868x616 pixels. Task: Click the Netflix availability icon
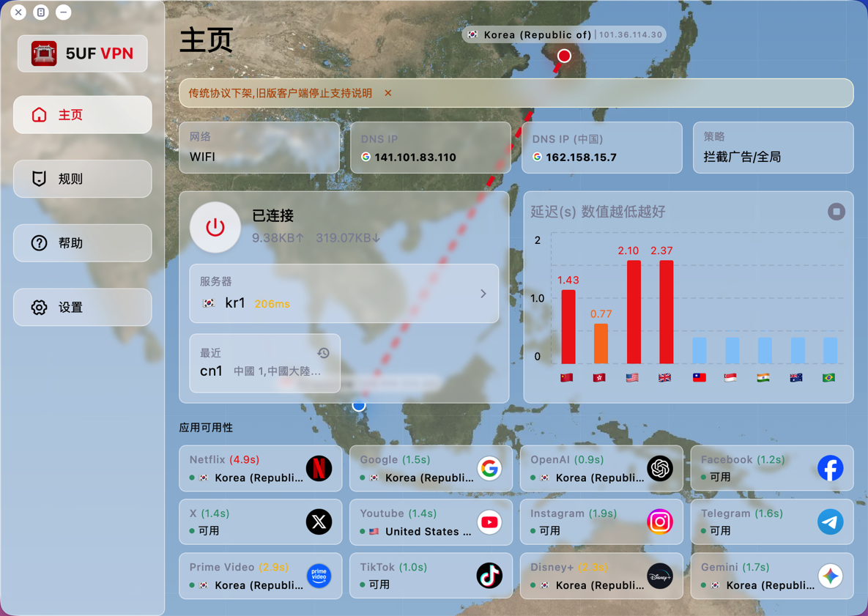(x=319, y=469)
